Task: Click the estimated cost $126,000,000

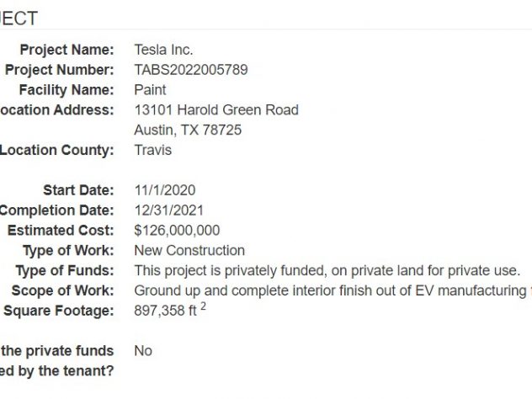Action: click(177, 231)
